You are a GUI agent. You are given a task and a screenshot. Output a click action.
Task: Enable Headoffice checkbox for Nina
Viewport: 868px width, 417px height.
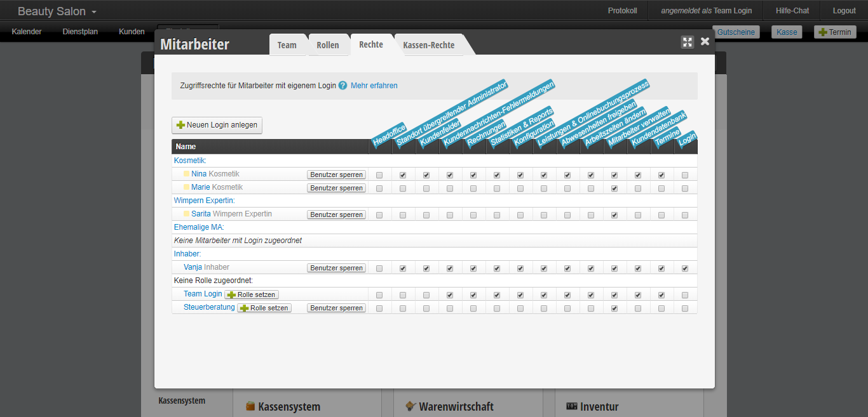click(379, 175)
